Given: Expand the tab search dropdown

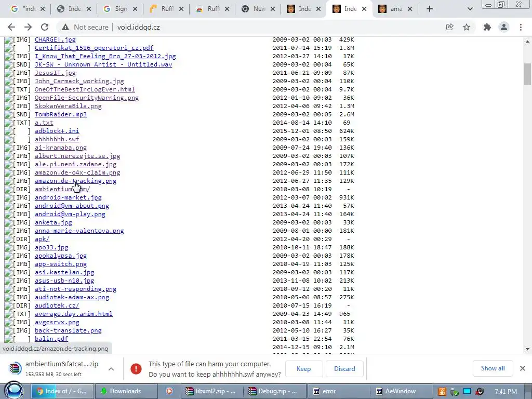Looking at the screenshot, I should [x=470, y=9].
